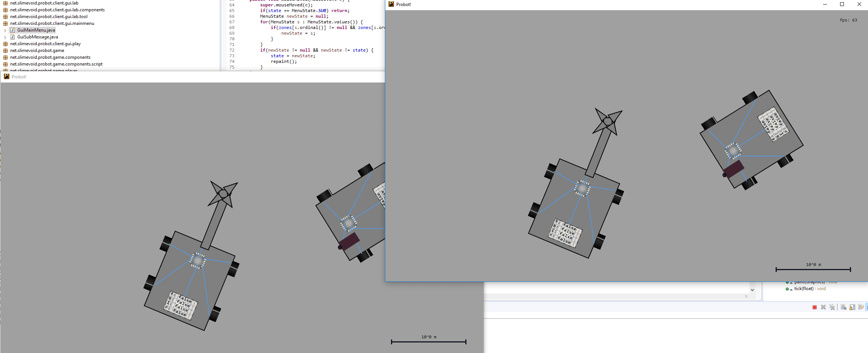
Task: Toggle Word Wrap console icon
Action: [861, 307]
